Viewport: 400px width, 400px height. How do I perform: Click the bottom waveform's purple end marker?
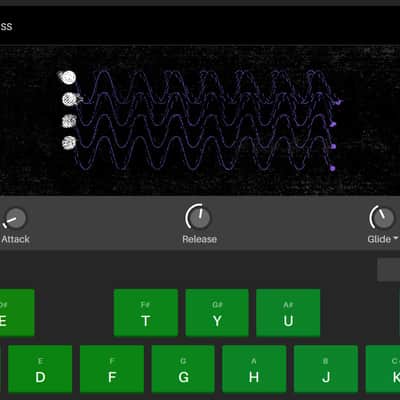tap(332, 168)
